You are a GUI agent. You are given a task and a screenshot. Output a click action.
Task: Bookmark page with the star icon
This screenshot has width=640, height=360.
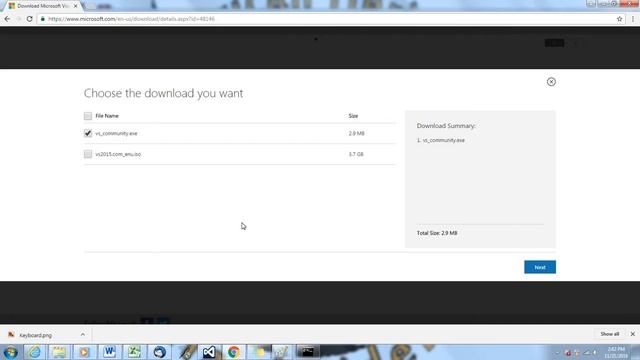pos(619,19)
